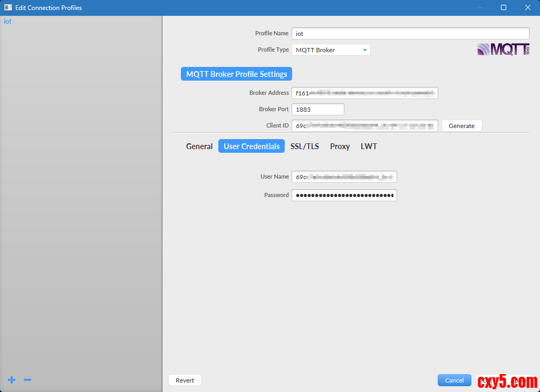Viewport: 540px width, 392px height.
Task: Remove the selected profile with minus icon
Action: click(x=27, y=379)
